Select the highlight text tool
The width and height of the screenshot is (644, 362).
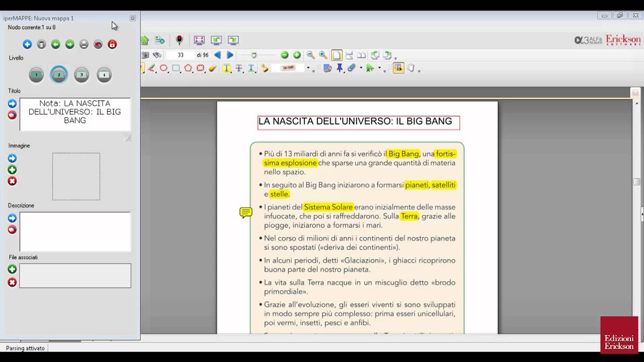pyautogui.click(x=226, y=68)
